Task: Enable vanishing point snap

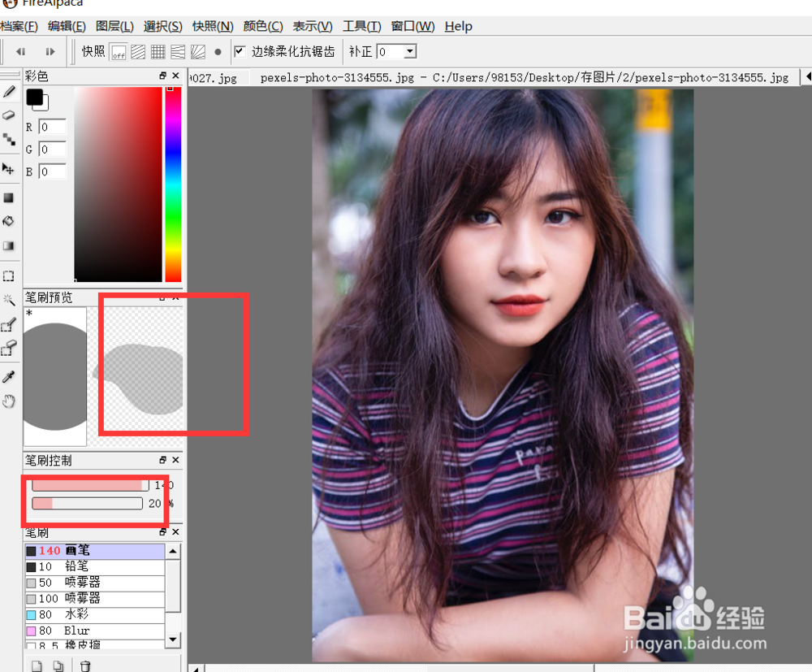Action: [x=178, y=52]
